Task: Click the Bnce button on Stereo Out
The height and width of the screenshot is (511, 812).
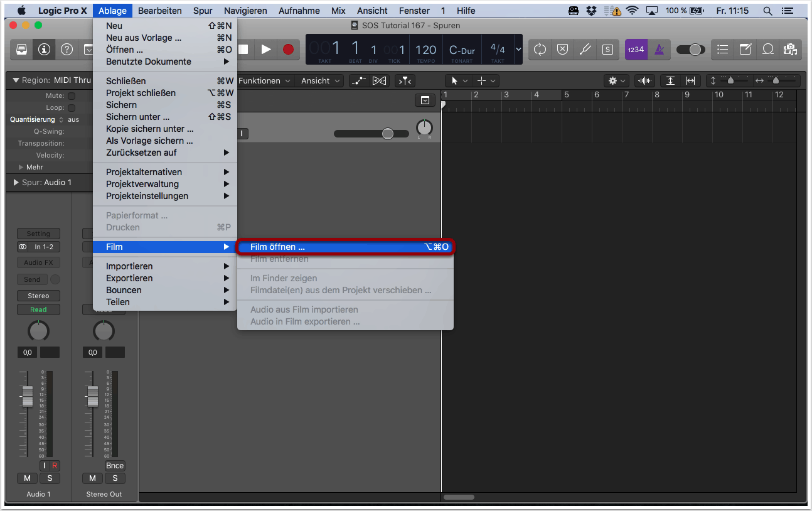Action: [x=115, y=466]
